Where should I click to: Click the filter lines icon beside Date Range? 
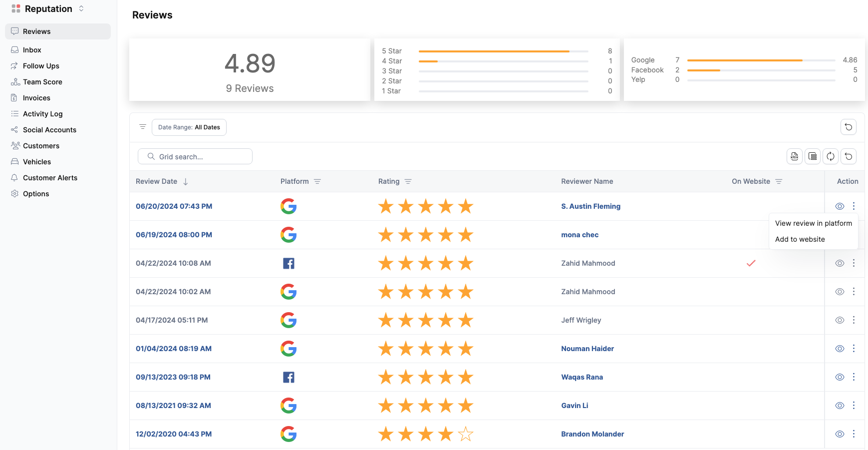click(143, 127)
